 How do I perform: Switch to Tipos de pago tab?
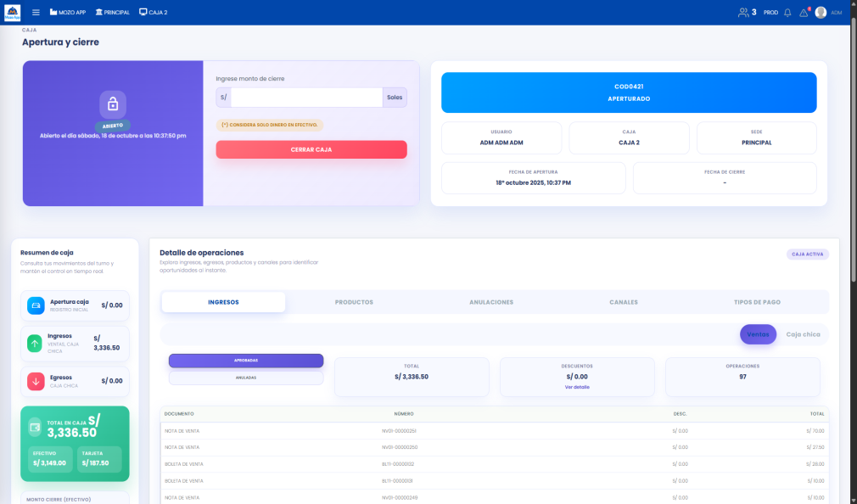(x=757, y=302)
